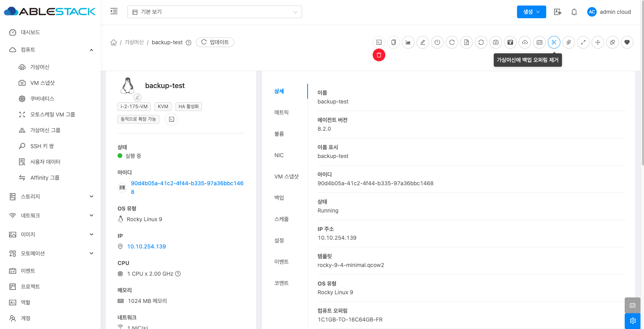Open the 생성 create dropdown button

click(531, 12)
